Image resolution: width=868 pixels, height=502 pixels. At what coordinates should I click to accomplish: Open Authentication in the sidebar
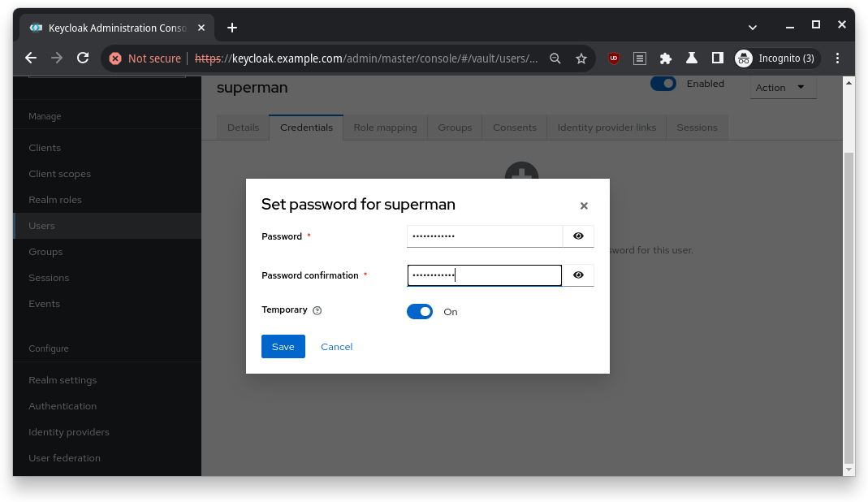tap(107, 406)
